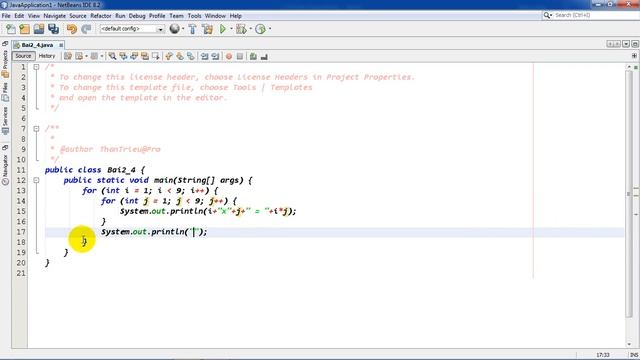Click the Shift Line Left icon
The height and width of the screenshot is (360, 640).
click(204, 56)
